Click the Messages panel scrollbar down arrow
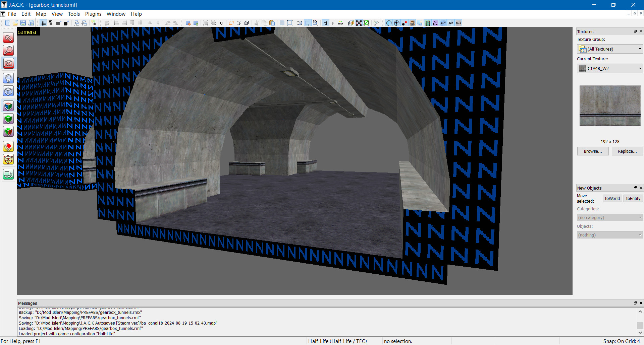The image size is (644, 345). 640,333
